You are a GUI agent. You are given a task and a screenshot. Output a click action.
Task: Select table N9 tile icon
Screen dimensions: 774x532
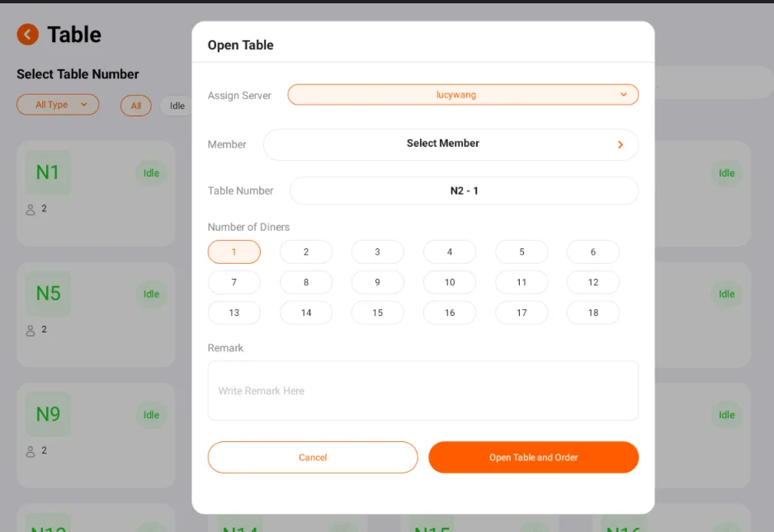click(48, 414)
